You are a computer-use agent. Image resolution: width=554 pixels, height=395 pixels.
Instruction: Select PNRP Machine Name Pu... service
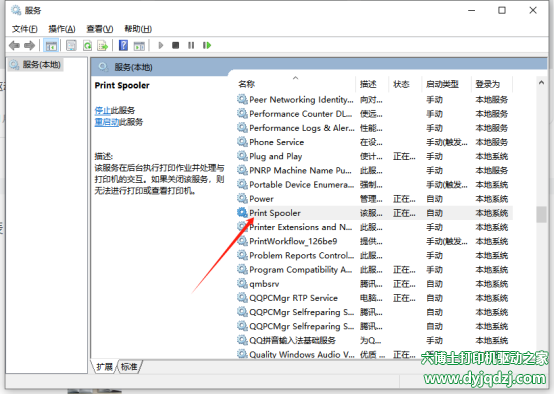(300, 170)
